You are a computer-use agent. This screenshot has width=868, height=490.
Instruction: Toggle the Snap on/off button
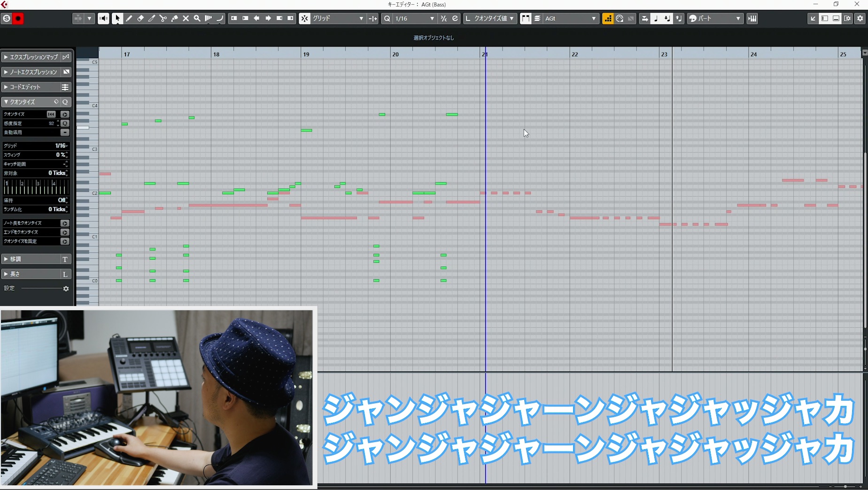(305, 18)
